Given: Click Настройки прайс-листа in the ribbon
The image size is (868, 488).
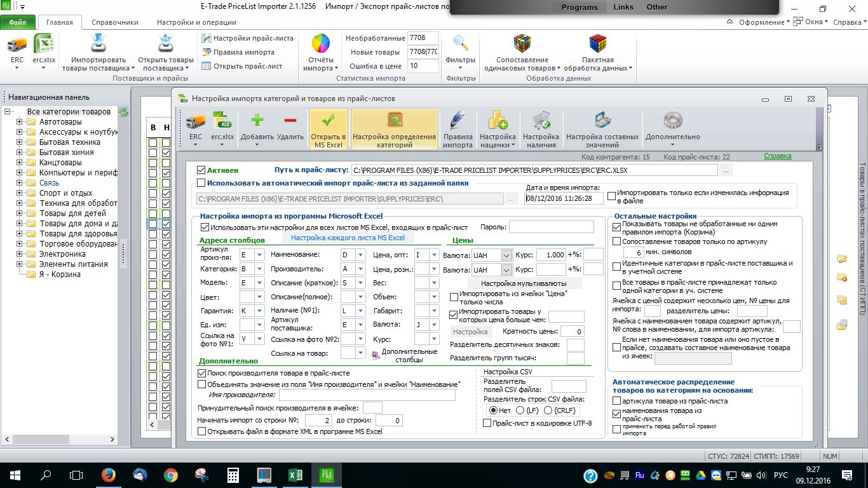Looking at the screenshot, I should click(x=248, y=38).
